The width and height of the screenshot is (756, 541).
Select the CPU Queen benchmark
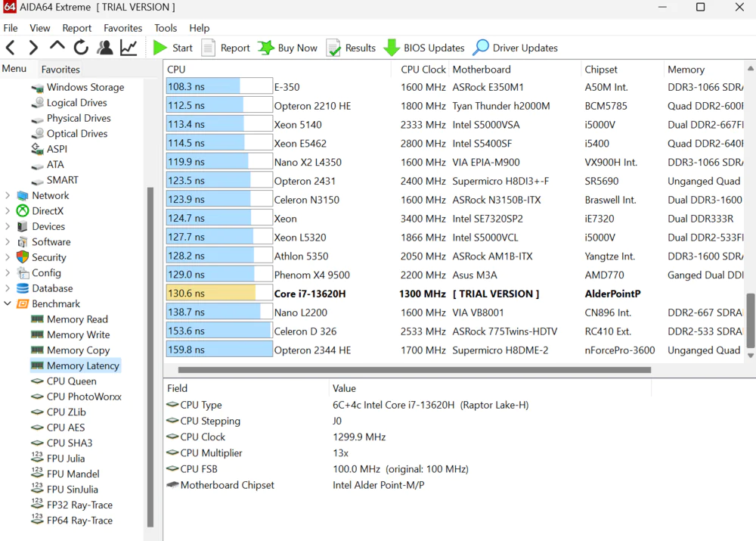(x=64, y=381)
